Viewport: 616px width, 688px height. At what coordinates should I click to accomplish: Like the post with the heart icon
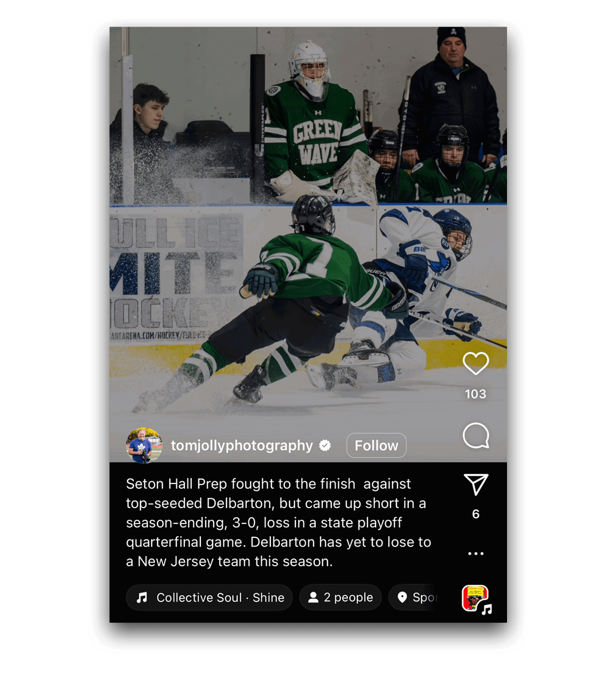(475, 363)
